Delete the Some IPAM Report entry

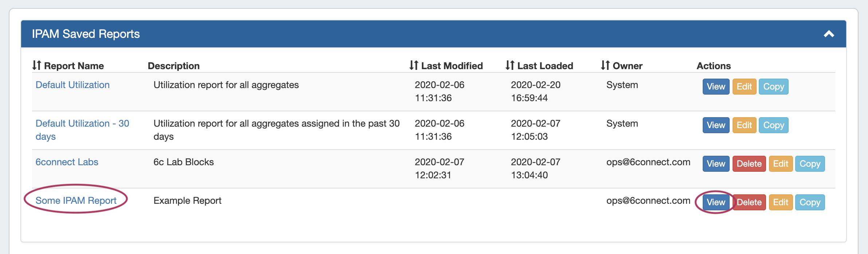749,202
